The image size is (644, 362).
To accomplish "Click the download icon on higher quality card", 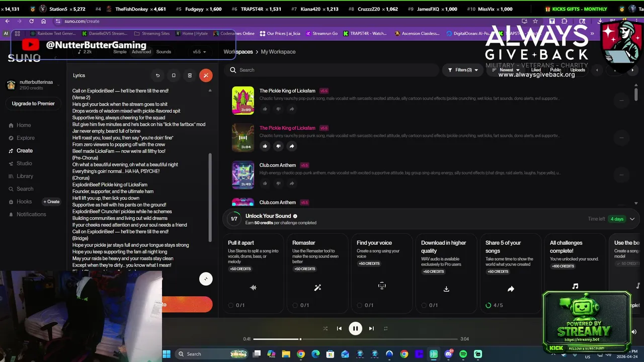I will [446, 289].
